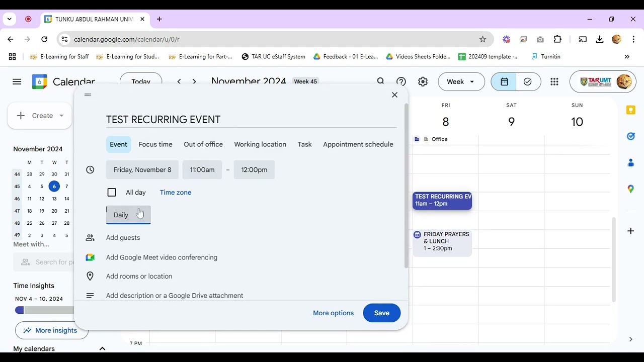The height and width of the screenshot is (362, 644).
Task: Hide the side panel arrow
Action: coord(630,339)
